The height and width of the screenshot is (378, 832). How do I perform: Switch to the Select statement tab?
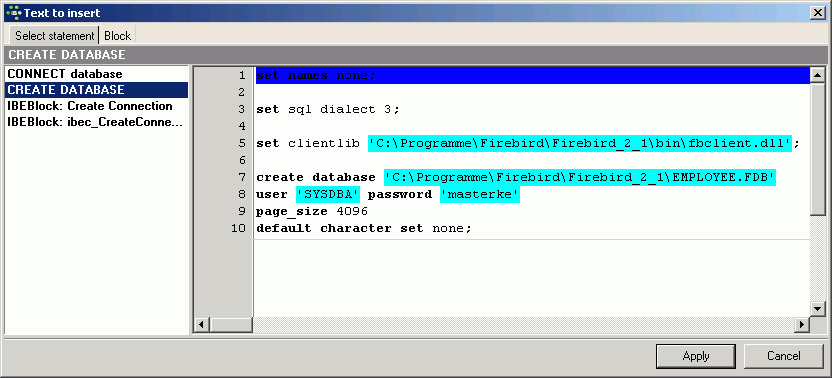[x=54, y=36]
